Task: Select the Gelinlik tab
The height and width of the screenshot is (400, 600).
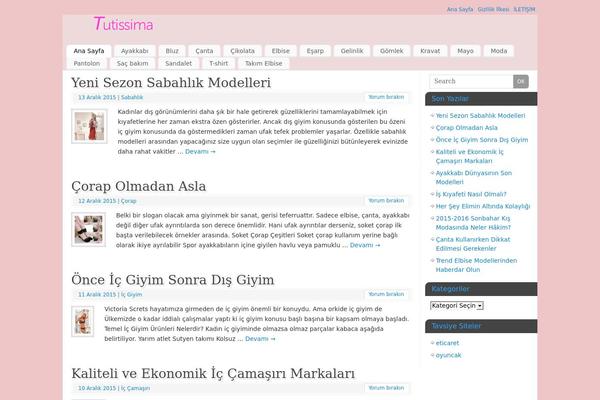Action: 352,51
